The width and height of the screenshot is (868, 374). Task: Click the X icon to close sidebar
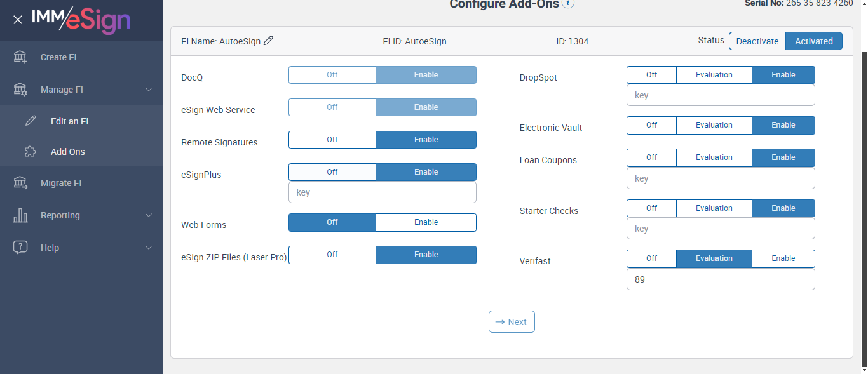click(18, 20)
